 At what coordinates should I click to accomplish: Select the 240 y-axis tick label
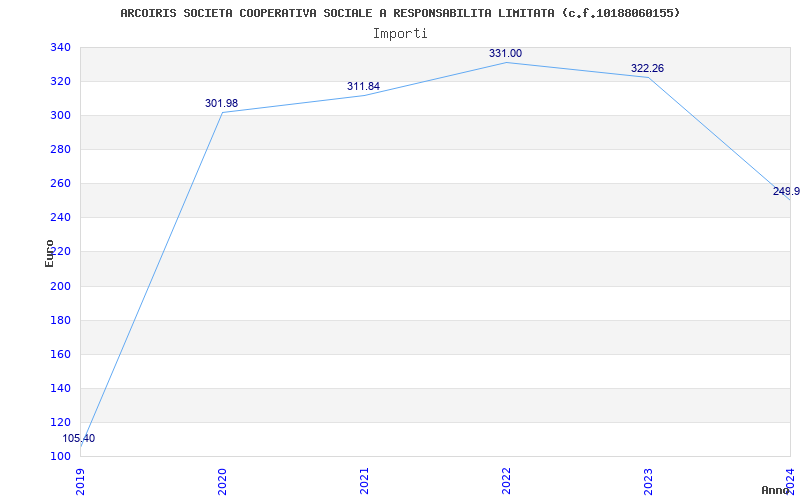[x=60, y=218]
